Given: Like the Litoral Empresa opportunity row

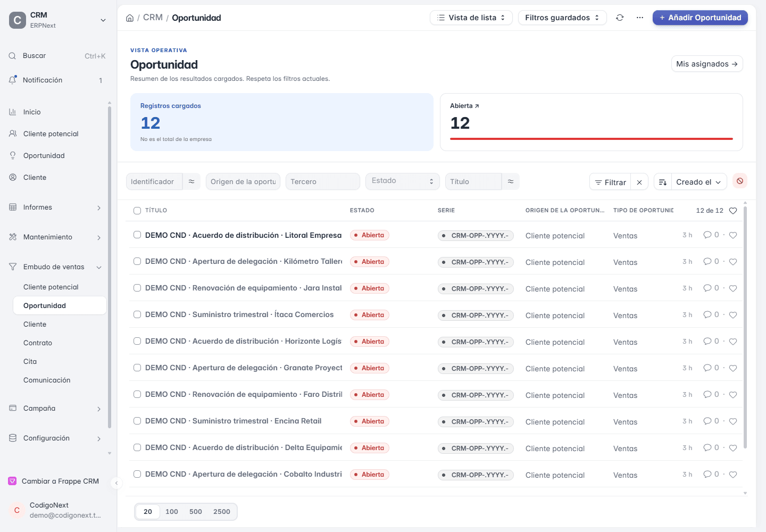Looking at the screenshot, I should pos(733,235).
